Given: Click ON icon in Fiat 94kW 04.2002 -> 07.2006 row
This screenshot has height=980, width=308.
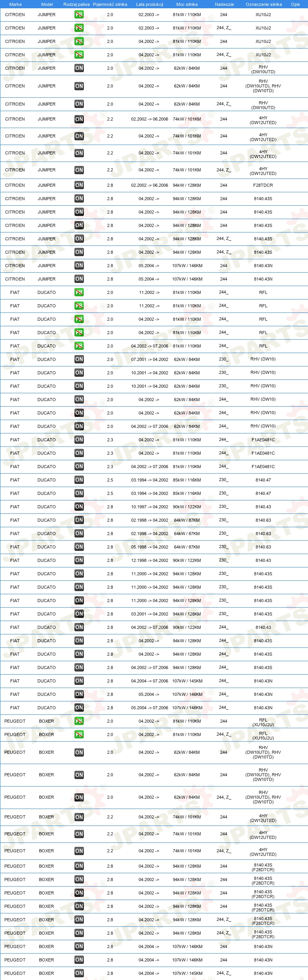Looking at the screenshot, I should (x=79, y=668).
